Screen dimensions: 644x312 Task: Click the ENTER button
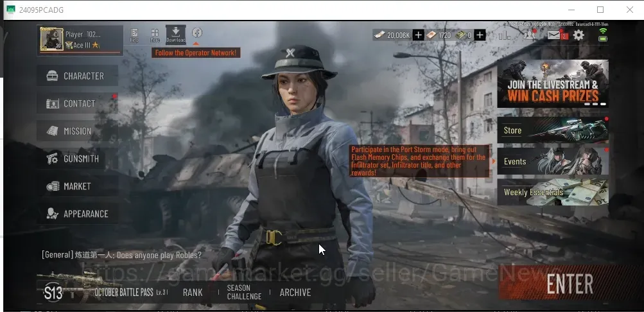pos(569,284)
